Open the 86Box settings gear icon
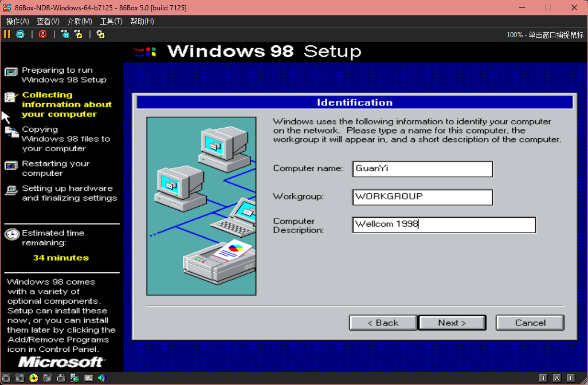The height and width of the screenshot is (385, 588). pos(100,34)
